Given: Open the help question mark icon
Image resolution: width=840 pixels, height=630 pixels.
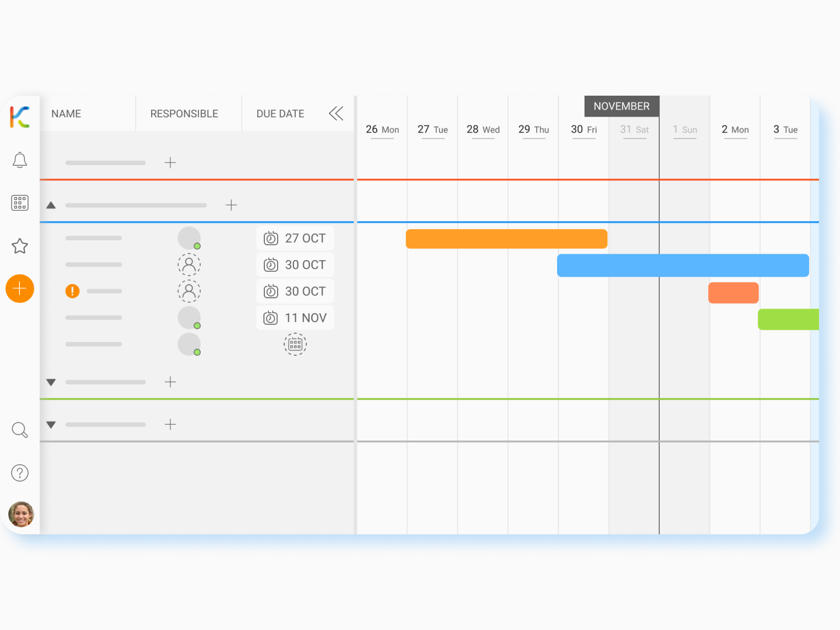Looking at the screenshot, I should [20, 473].
